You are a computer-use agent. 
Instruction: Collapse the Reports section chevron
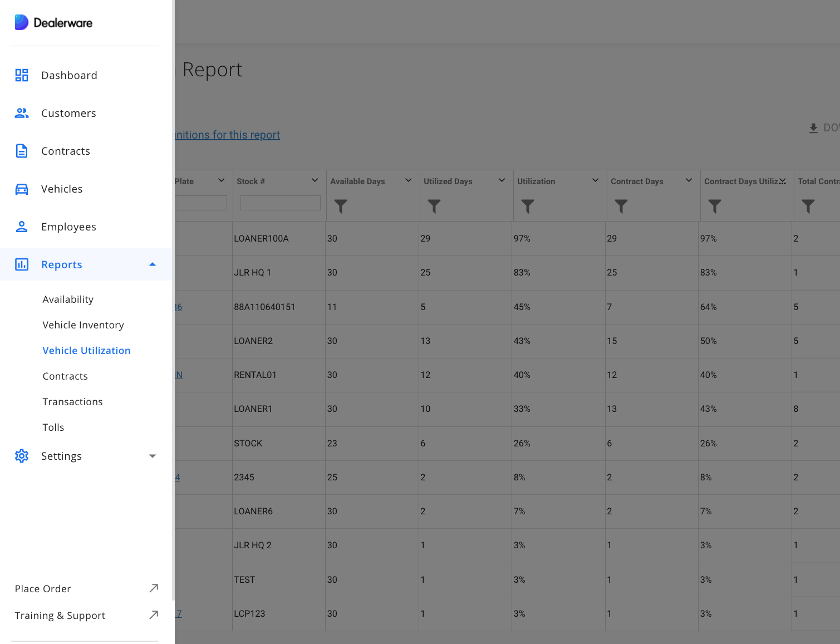click(x=153, y=264)
